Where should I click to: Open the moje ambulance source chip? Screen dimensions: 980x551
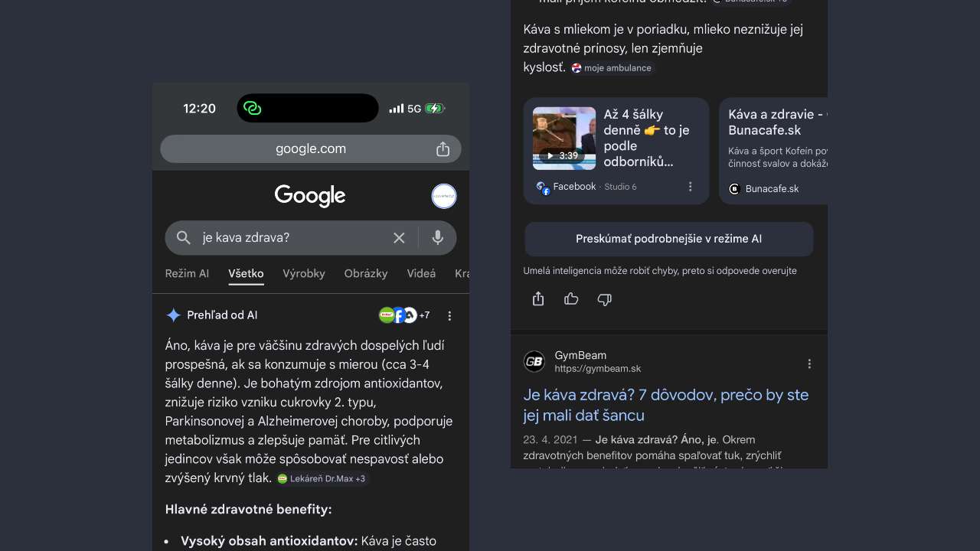tap(612, 68)
